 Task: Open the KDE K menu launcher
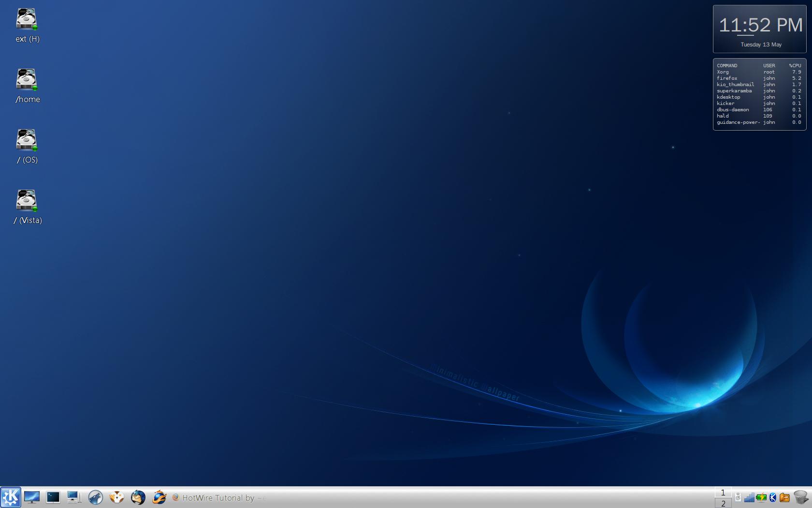tap(11, 497)
